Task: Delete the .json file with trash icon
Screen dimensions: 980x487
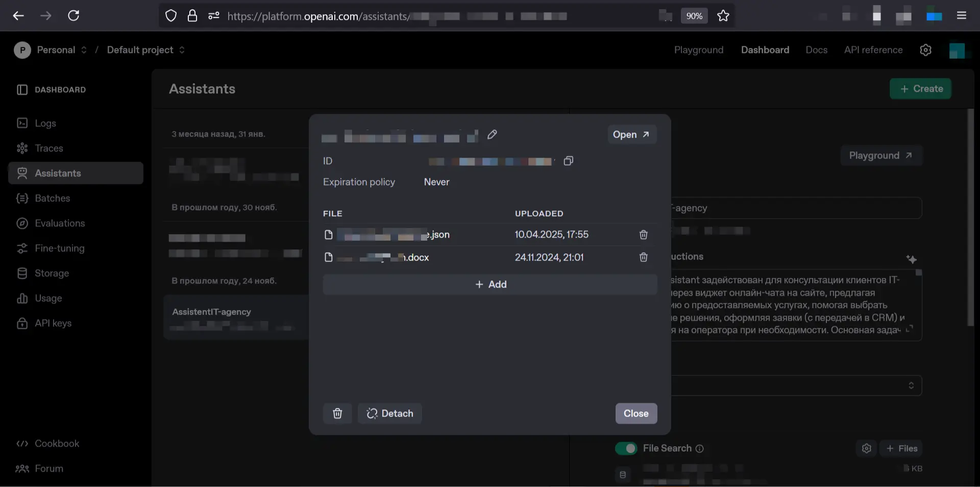Action: 644,235
